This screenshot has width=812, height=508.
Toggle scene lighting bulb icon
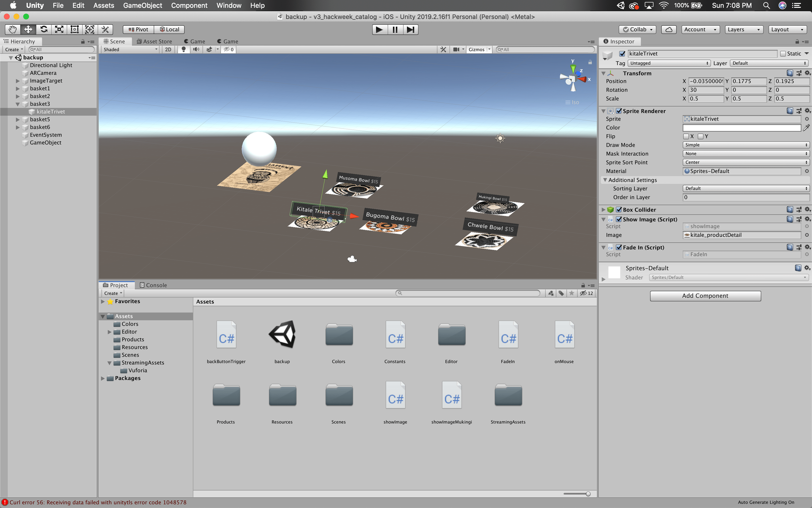pos(184,49)
